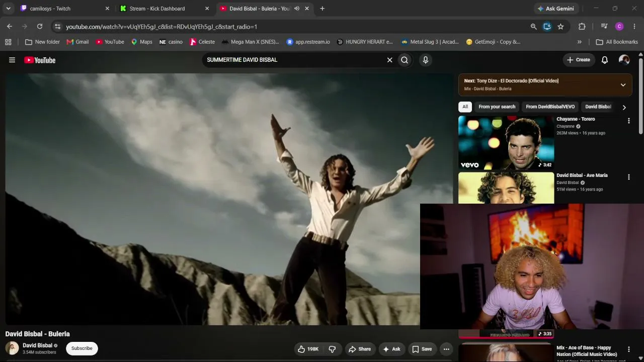
Task: Select the David Bisbal filter chip
Action: point(598,107)
